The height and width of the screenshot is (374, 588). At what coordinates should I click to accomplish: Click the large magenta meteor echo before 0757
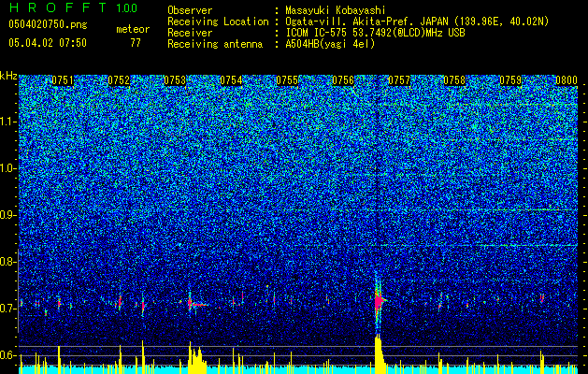(379, 300)
